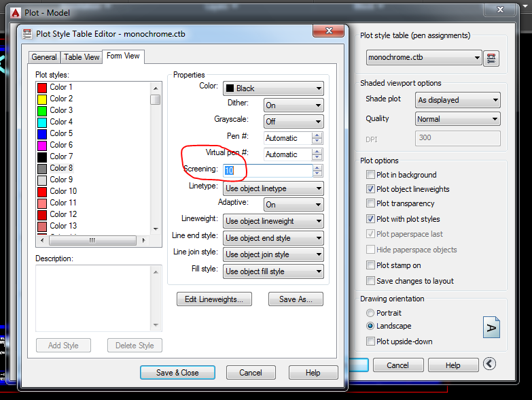Select the Color 3 green swatch
The height and width of the screenshot is (400, 532).
click(x=42, y=111)
